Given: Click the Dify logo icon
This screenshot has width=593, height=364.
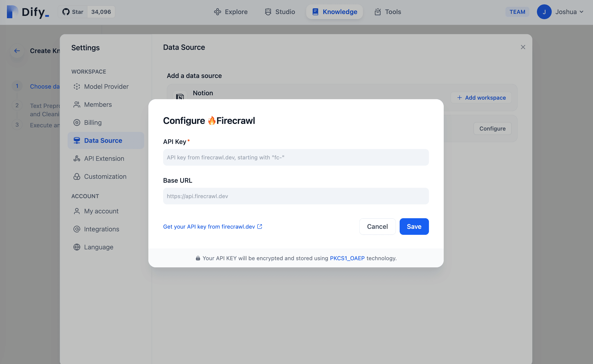Looking at the screenshot, I should coord(12,12).
